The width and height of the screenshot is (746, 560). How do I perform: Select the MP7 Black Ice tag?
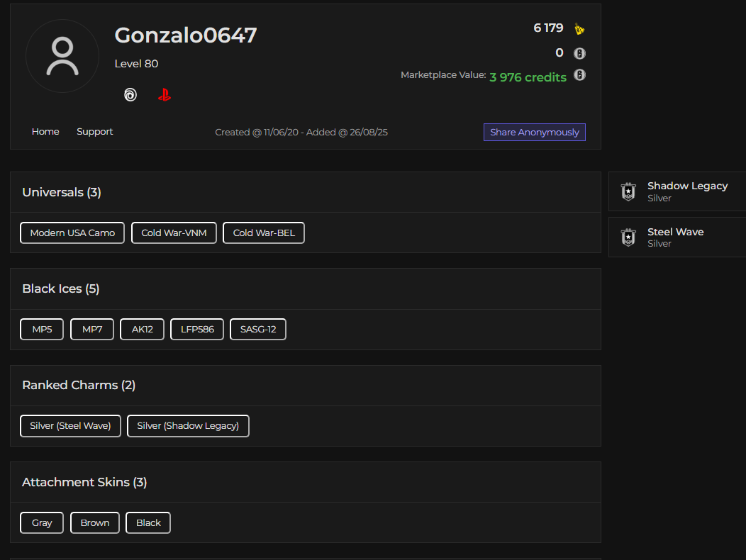[91, 329]
